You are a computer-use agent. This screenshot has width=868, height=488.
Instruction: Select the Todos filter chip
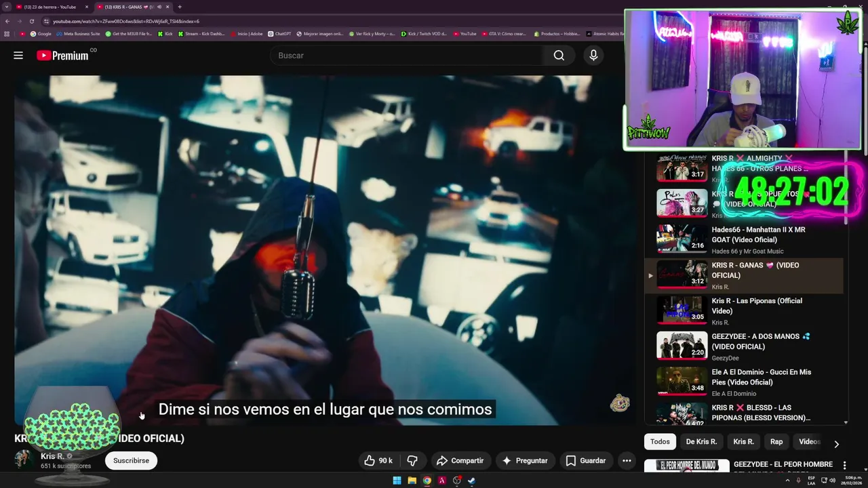click(x=660, y=442)
